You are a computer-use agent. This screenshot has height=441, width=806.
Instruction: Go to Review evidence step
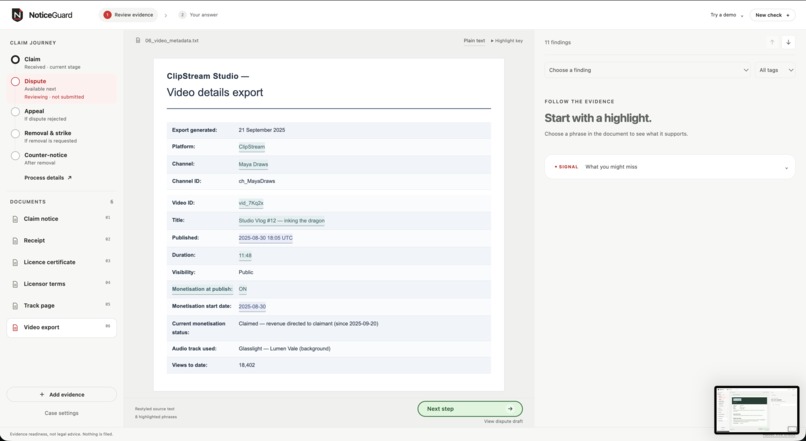tap(129, 15)
